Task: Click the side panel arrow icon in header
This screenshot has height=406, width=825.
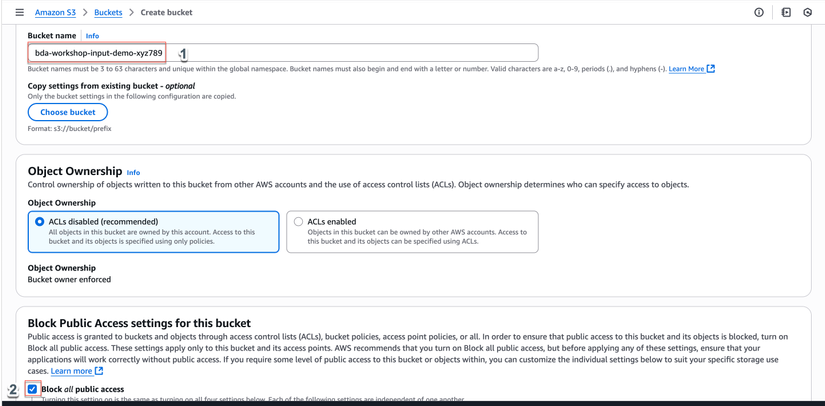Action: click(786, 12)
